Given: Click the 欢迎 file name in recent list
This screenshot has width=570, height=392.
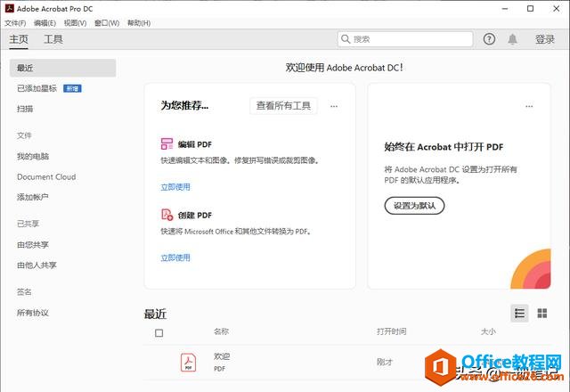Looking at the screenshot, I should pyautogui.click(x=222, y=356).
